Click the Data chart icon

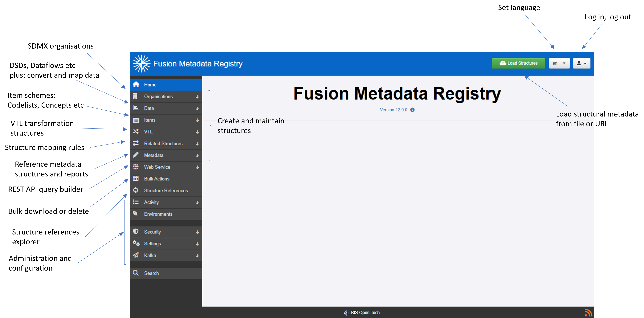[x=135, y=108]
